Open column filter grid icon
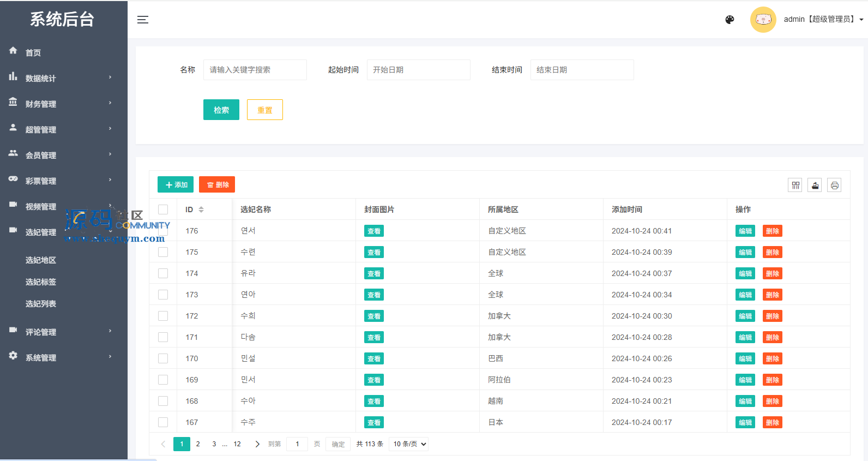 pos(795,185)
